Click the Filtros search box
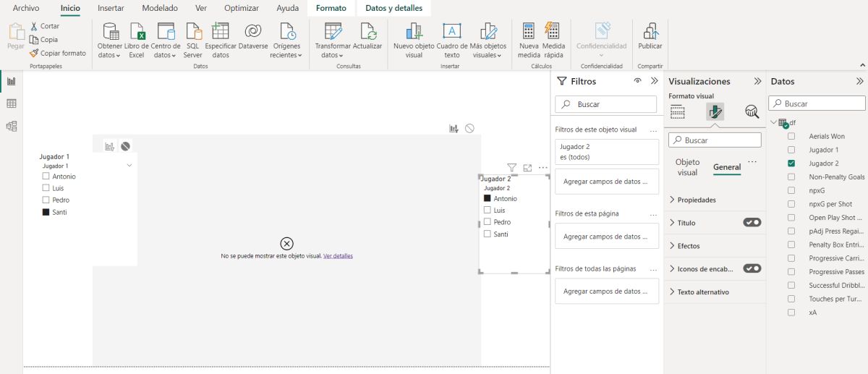Screen dimensions: 868x374 (607, 104)
